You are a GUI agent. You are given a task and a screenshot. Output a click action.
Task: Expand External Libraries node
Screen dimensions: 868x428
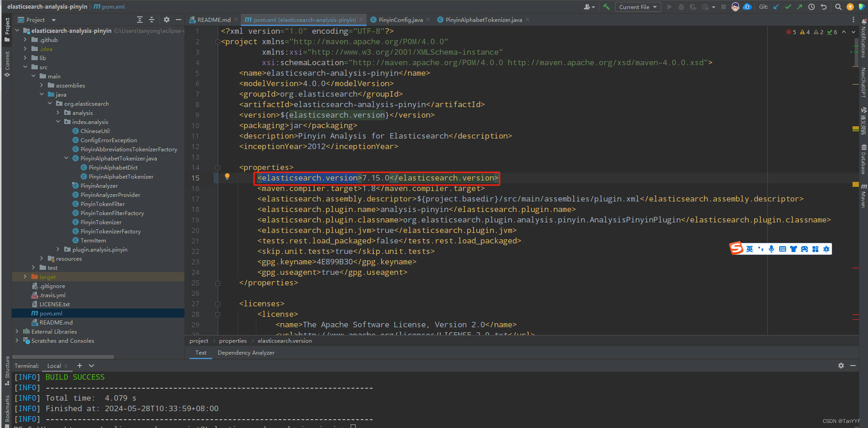coord(17,331)
